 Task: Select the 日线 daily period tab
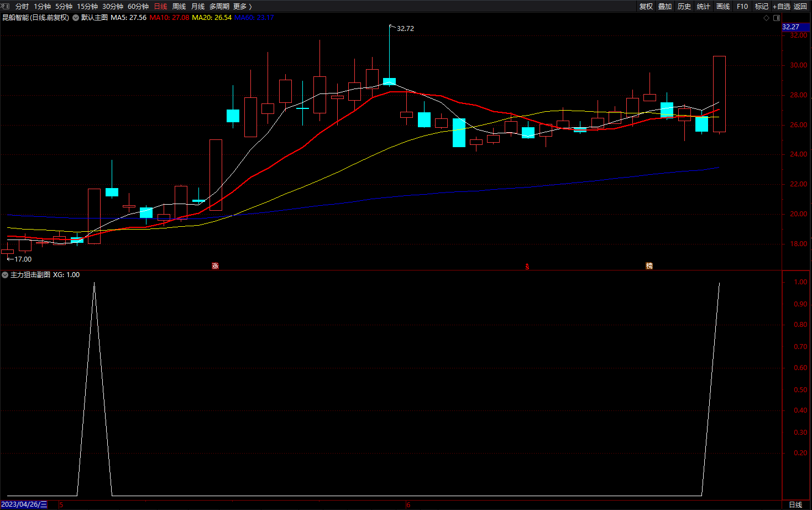(160, 7)
